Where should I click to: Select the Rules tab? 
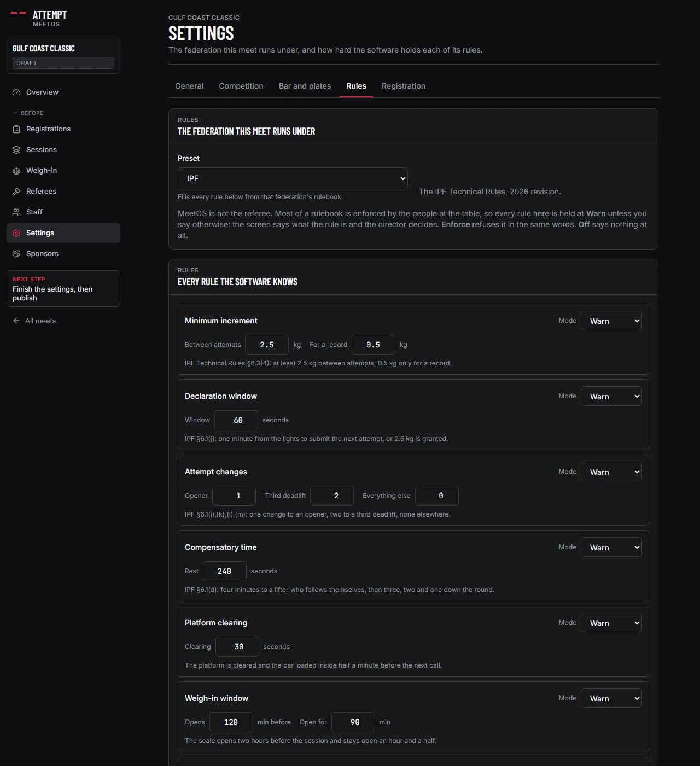pos(356,86)
